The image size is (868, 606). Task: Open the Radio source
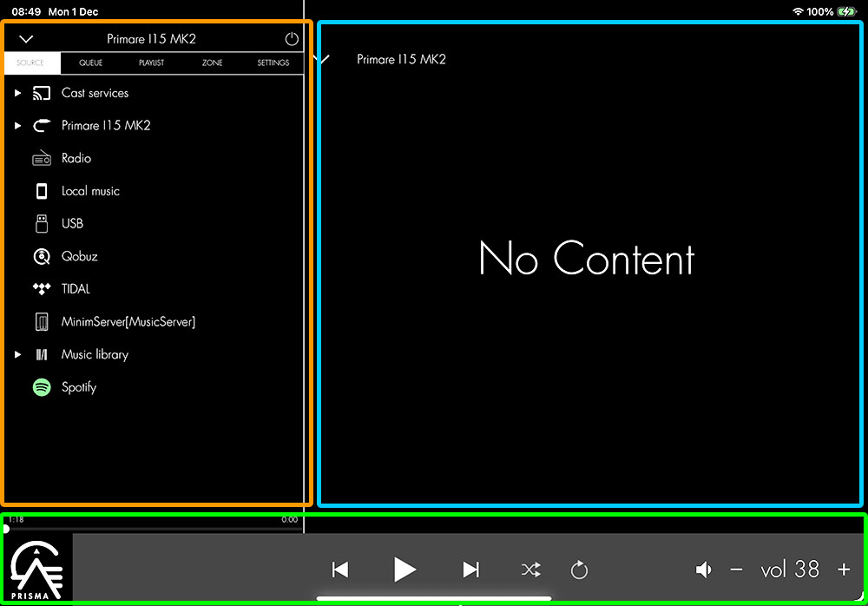point(76,158)
